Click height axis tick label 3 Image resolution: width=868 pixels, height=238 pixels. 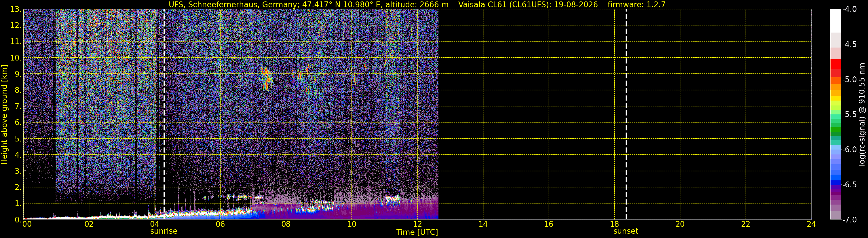point(18,171)
